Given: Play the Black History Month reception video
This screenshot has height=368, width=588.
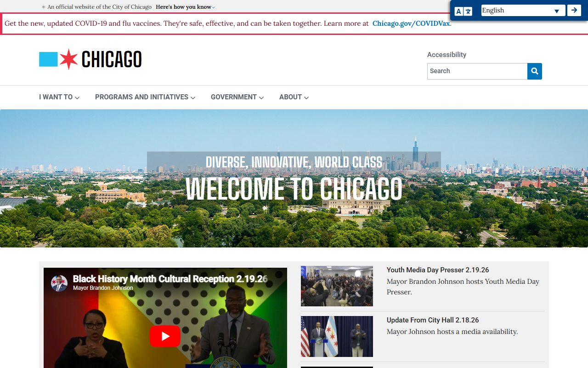Looking at the screenshot, I should (x=165, y=337).
